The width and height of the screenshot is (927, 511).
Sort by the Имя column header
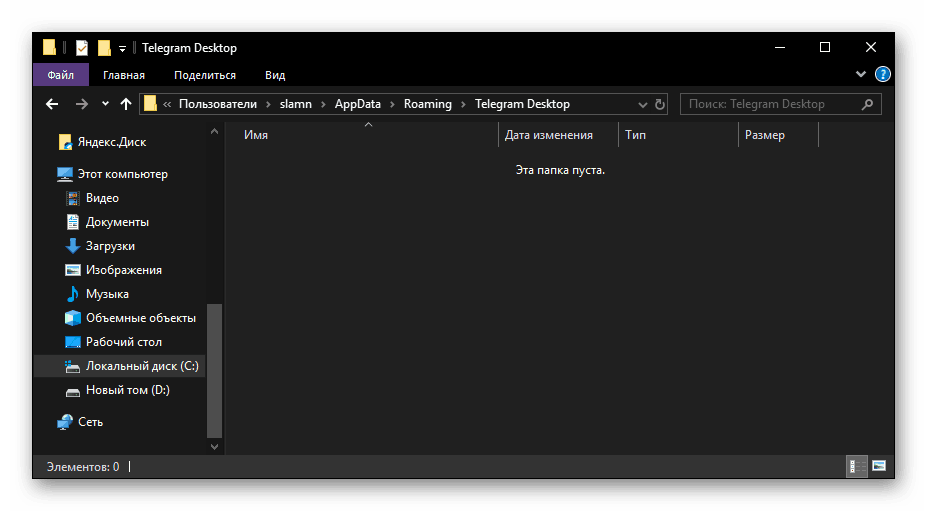point(256,135)
